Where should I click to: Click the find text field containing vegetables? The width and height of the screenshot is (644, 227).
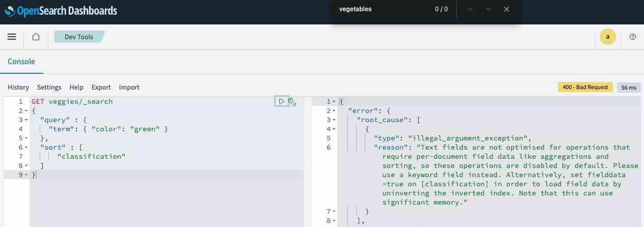(382, 9)
